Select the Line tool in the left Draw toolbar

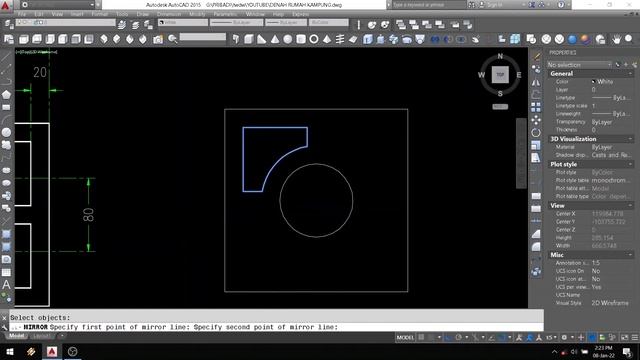coord(6,57)
